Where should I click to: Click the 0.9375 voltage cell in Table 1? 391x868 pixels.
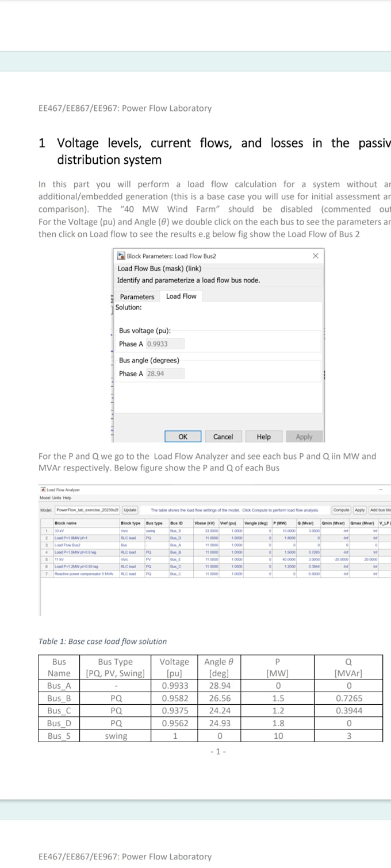(174, 711)
